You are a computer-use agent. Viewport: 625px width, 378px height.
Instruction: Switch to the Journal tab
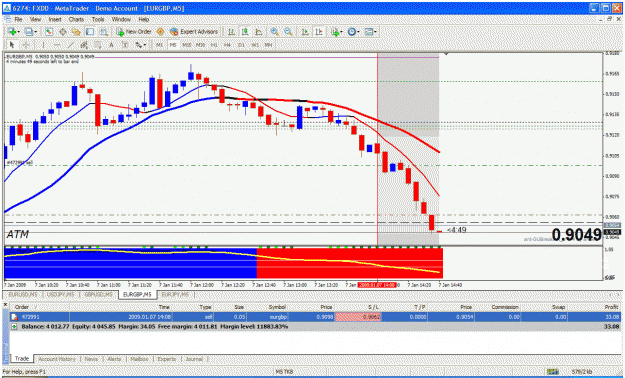coord(194,359)
